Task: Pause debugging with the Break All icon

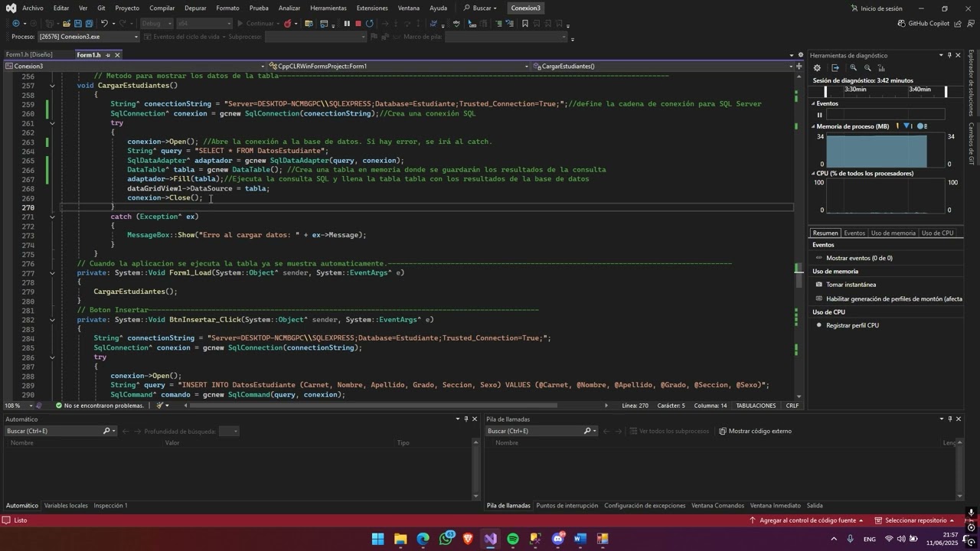Action: (x=347, y=24)
